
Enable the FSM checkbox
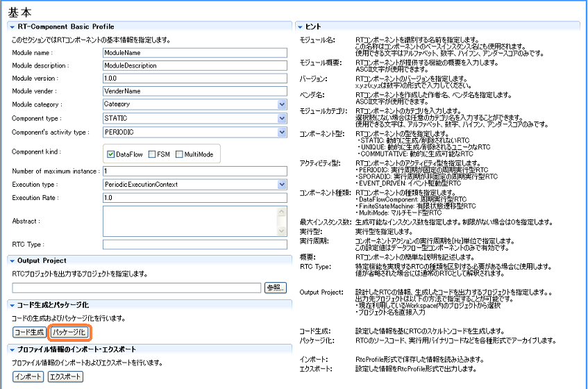point(152,154)
